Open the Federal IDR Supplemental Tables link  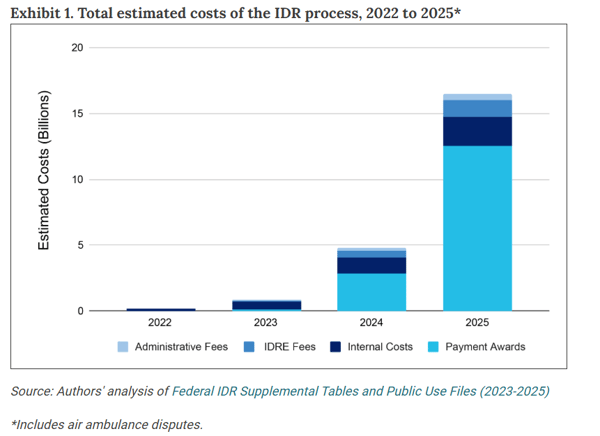(x=360, y=391)
